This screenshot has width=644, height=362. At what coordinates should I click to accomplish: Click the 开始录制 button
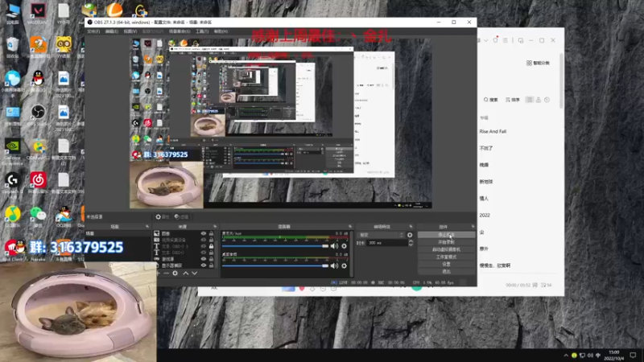(x=447, y=242)
